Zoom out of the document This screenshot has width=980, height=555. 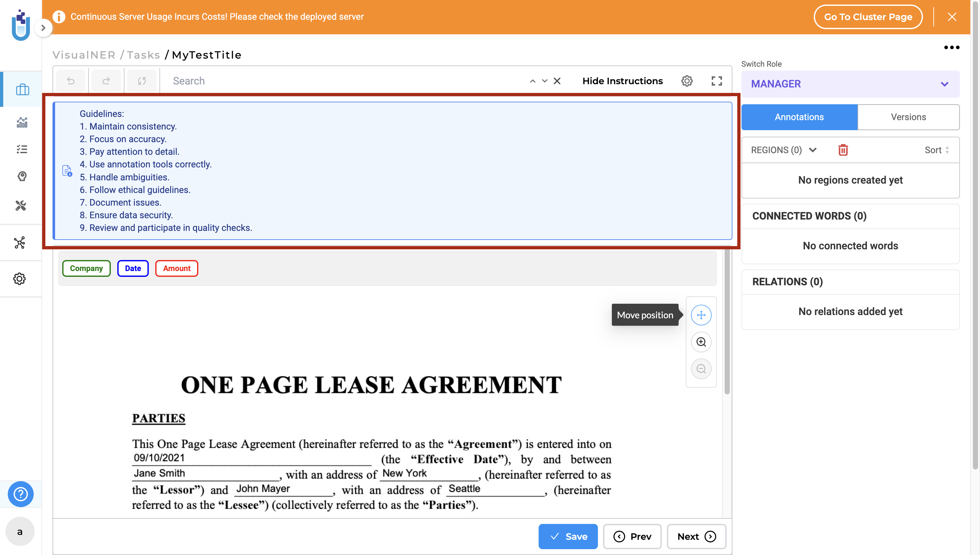tap(701, 368)
